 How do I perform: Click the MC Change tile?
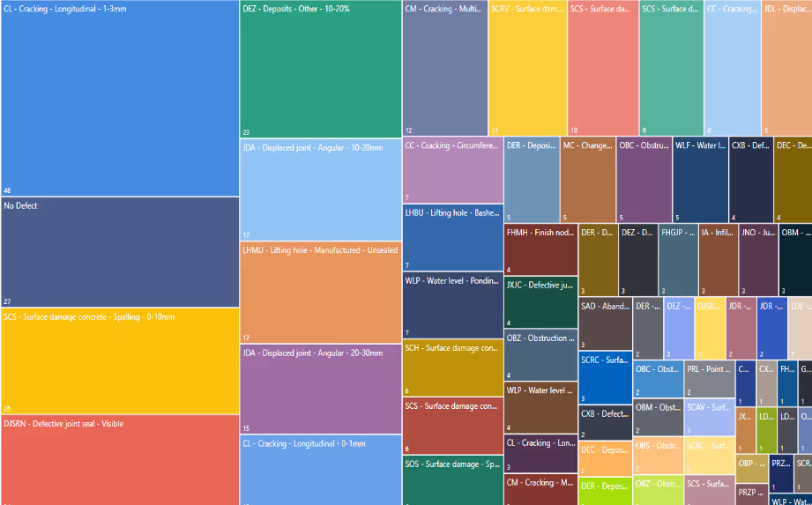[x=588, y=180]
